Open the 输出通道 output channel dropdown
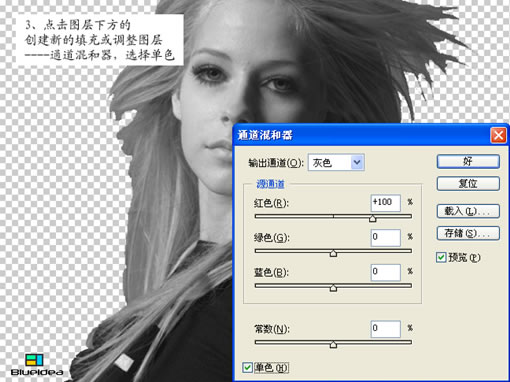This screenshot has width=510, height=382. [x=336, y=162]
